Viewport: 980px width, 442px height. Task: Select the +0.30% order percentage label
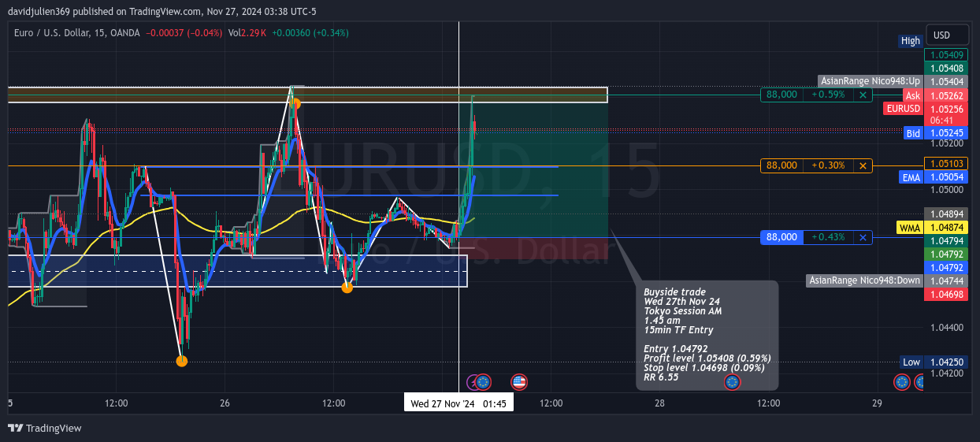click(829, 165)
